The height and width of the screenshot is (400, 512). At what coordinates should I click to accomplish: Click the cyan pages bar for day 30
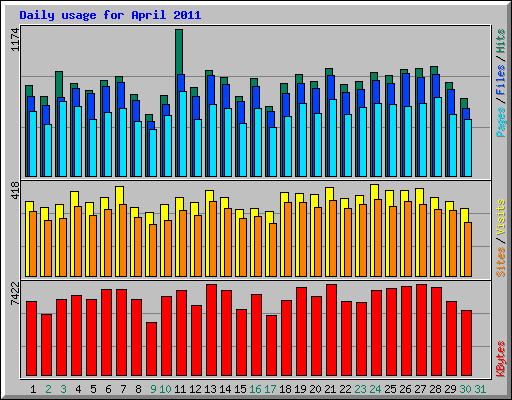pyautogui.click(x=468, y=148)
